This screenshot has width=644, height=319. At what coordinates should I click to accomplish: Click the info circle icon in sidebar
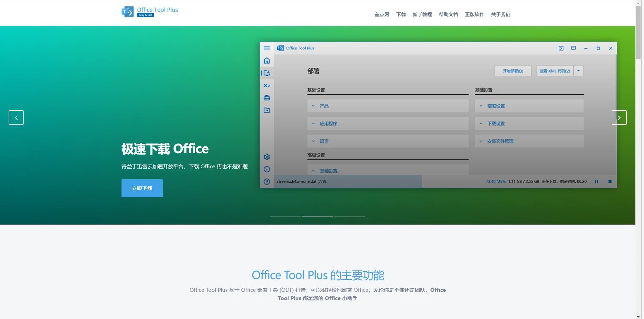pos(267,169)
